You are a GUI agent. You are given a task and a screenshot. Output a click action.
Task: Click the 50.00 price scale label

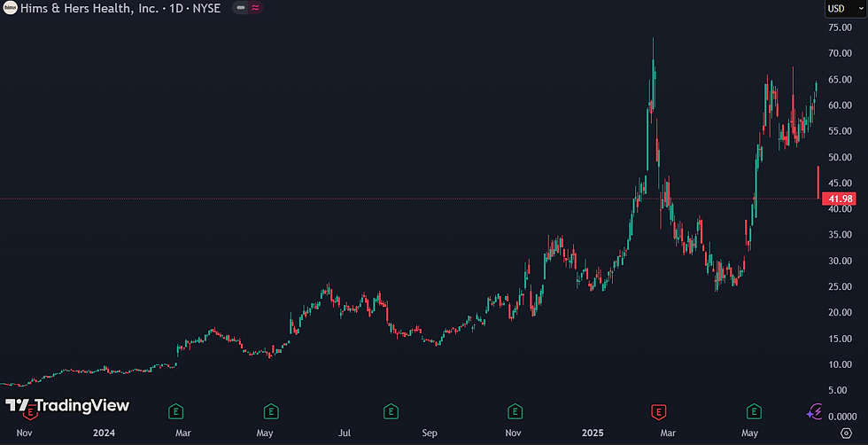point(840,157)
